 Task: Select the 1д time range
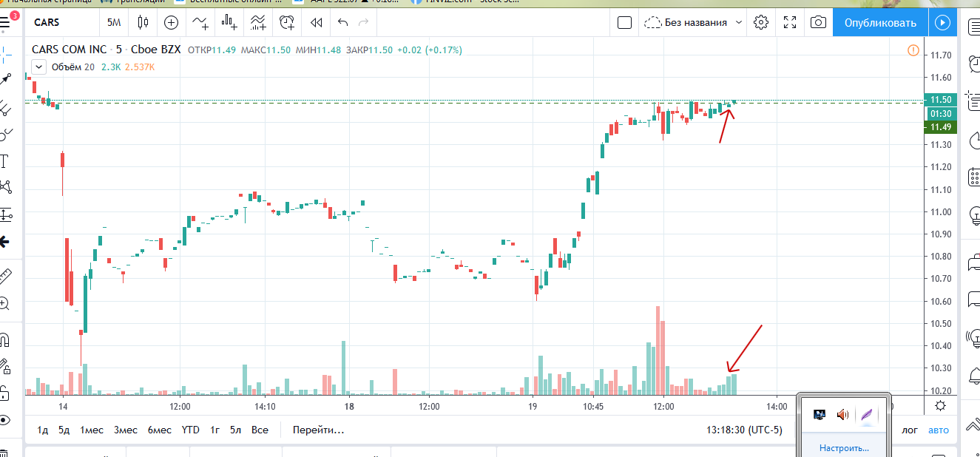click(x=43, y=430)
